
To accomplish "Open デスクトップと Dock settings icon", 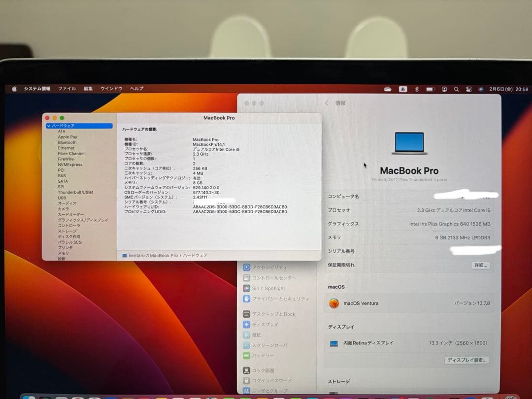I will [x=246, y=314].
